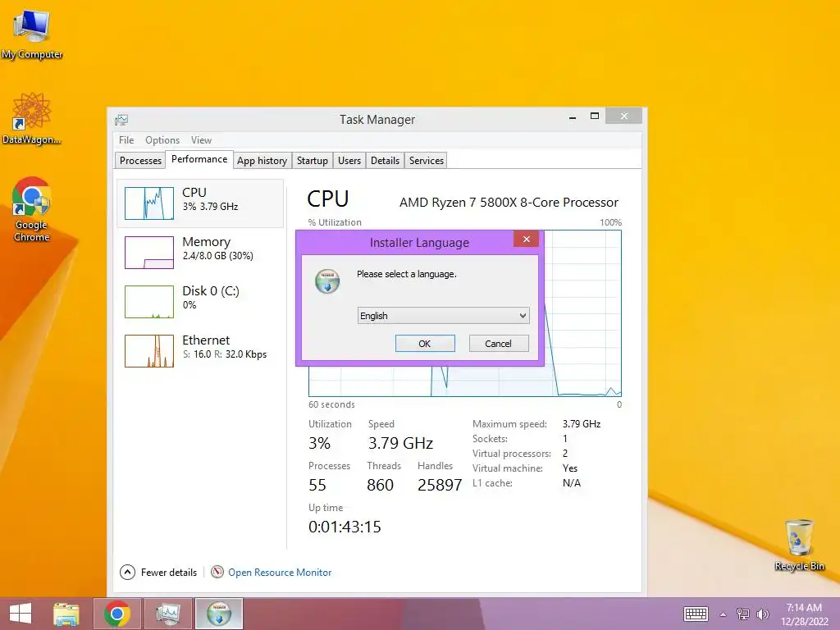Select the Performance tab

199,159
